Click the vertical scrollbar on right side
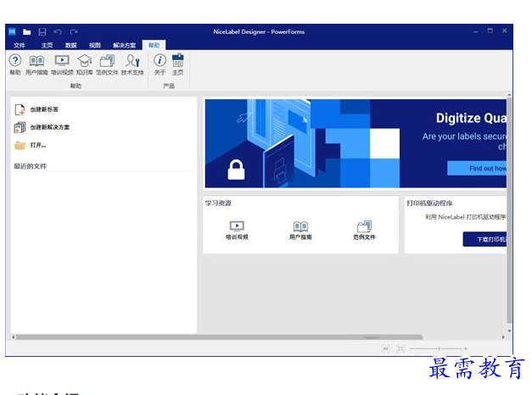The image size is (532, 395). coord(509,209)
